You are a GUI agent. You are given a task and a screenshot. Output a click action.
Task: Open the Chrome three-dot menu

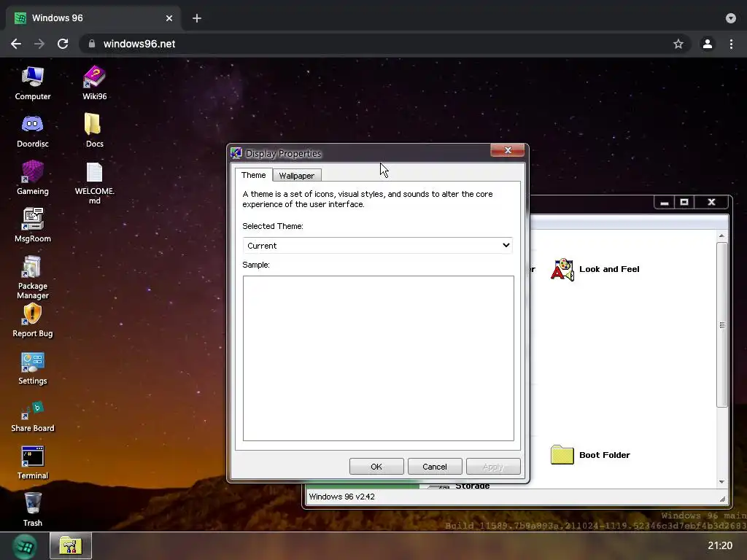click(731, 44)
